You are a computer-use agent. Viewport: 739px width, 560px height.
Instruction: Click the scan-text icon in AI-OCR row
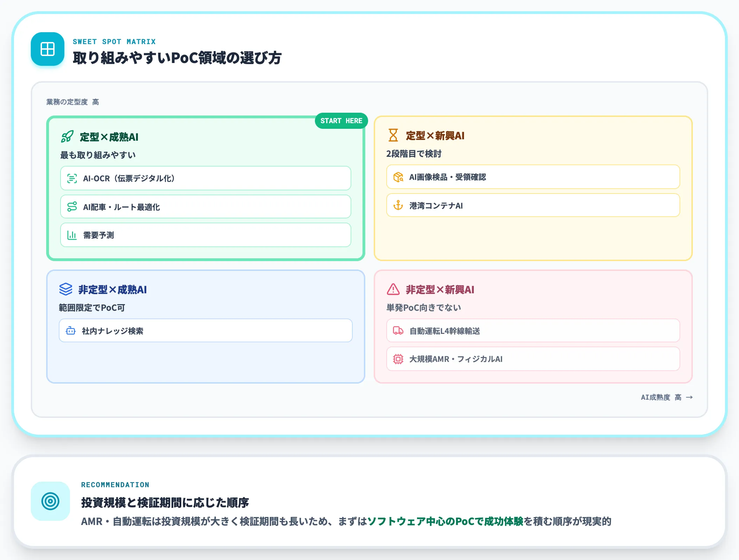pos(72,178)
